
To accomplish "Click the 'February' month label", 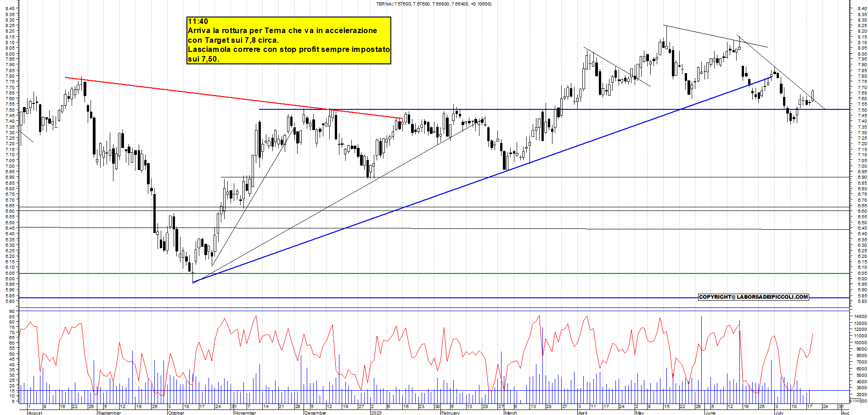I will pos(450,413).
